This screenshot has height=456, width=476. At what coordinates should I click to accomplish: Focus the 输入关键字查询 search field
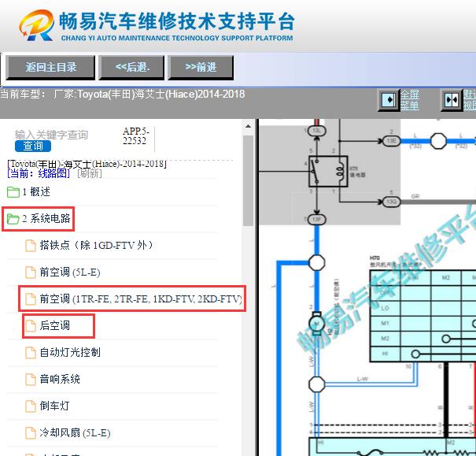(x=52, y=135)
